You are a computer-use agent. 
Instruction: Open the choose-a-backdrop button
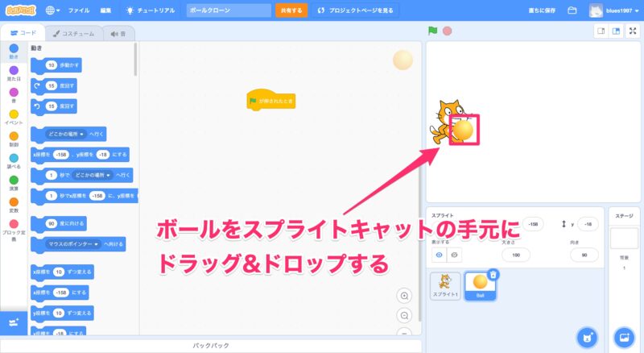click(x=623, y=337)
